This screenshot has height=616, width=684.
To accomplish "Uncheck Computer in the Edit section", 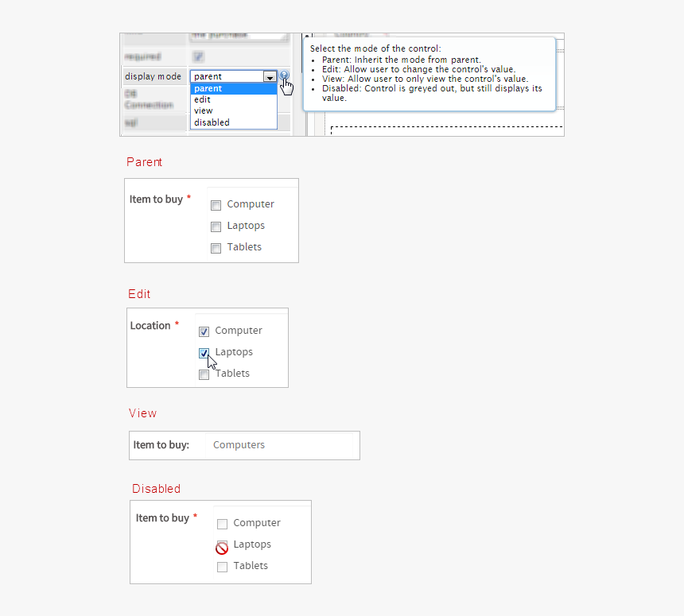I will point(204,331).
